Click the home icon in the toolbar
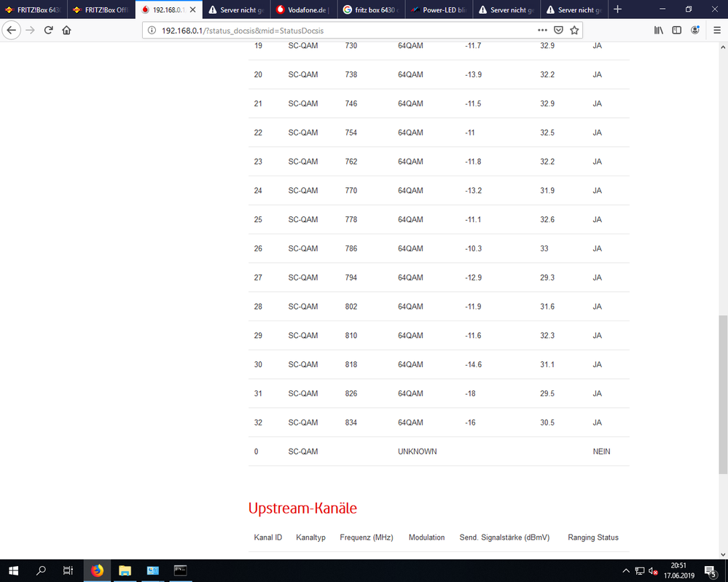The width and height of the screenshot is (728, 582). 66,30
